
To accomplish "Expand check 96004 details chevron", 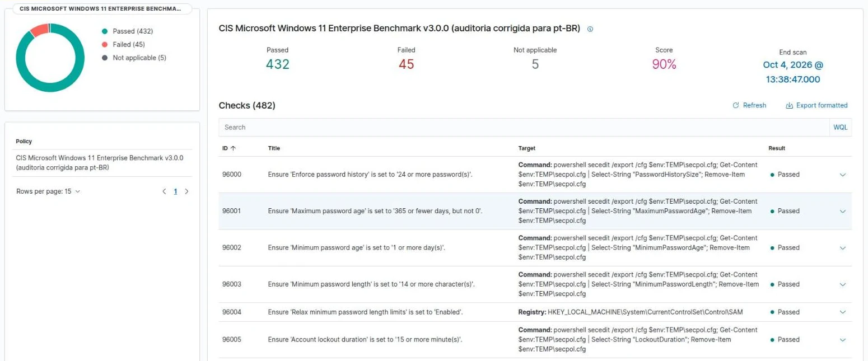I will (x=843, y=312).
